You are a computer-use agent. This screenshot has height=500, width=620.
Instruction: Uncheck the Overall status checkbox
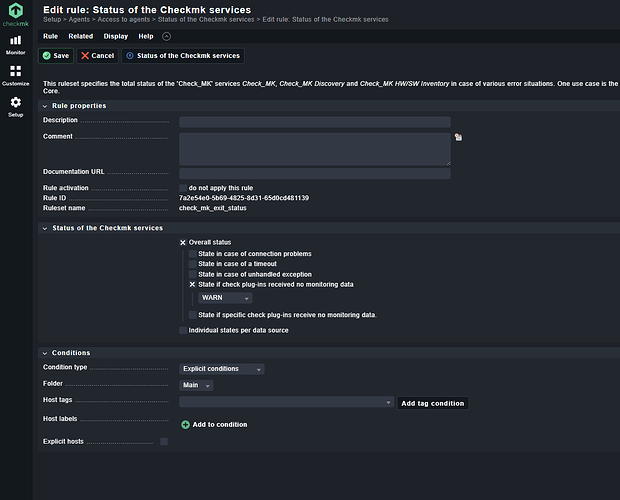[x=183, y=243]
